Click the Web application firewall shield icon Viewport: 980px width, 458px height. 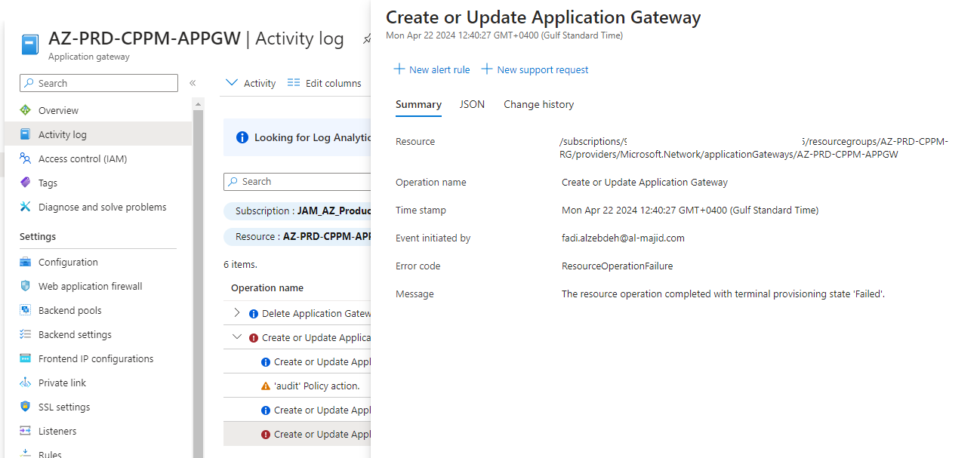26,286
